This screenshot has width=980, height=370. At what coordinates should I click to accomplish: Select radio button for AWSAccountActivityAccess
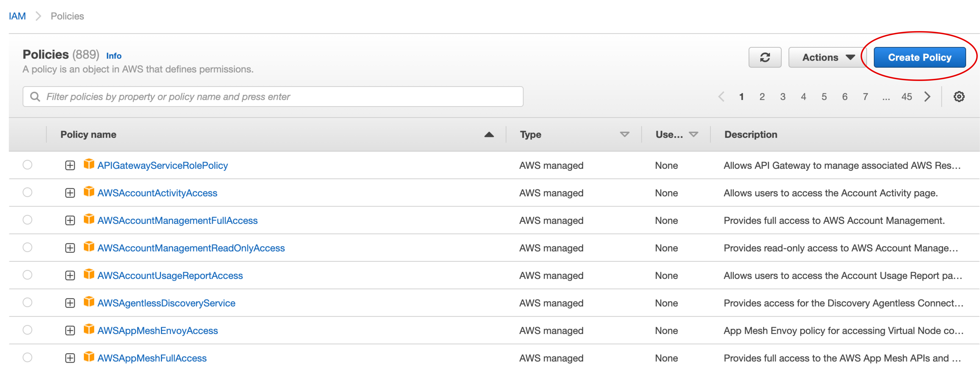point(27,192)
